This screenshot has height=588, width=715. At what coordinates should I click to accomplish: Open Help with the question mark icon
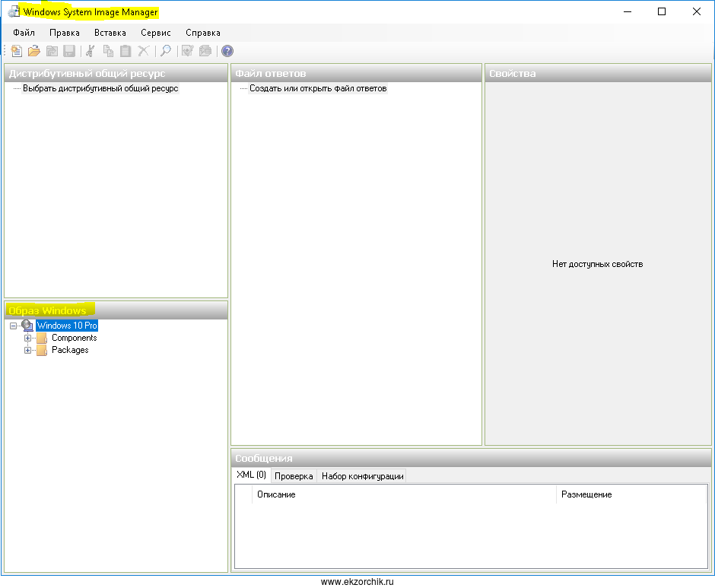pos(227,51)
